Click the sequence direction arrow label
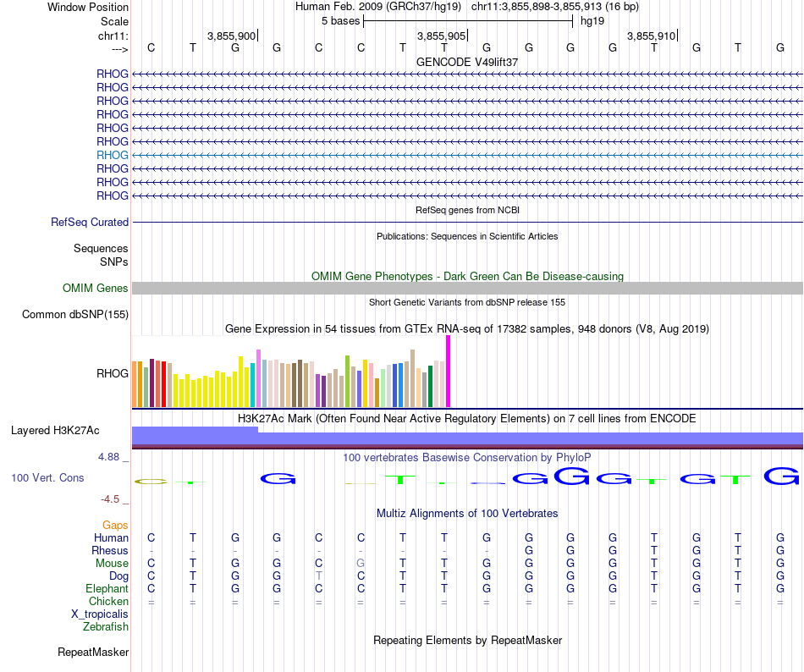 [119, 49]
